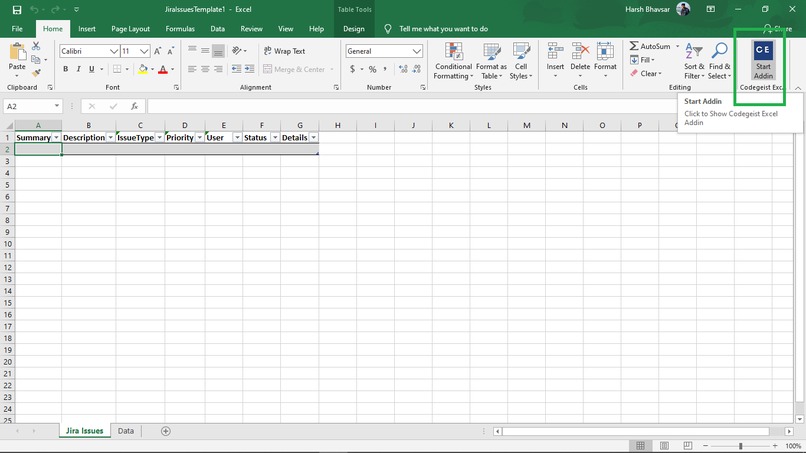The width and height of the screenshot is (806, 453).
Task: Click the Format Painter brush icon
Action: 36,73
